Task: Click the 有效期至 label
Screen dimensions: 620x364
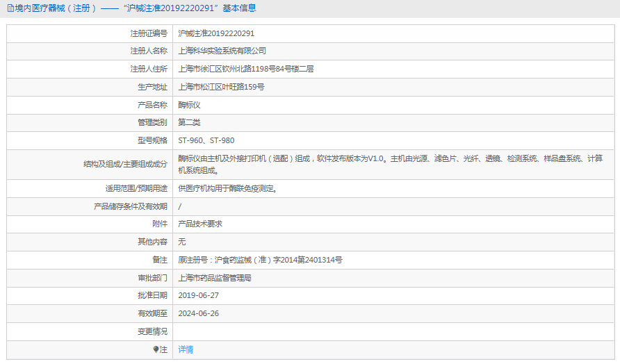Action: coord(152,314)
